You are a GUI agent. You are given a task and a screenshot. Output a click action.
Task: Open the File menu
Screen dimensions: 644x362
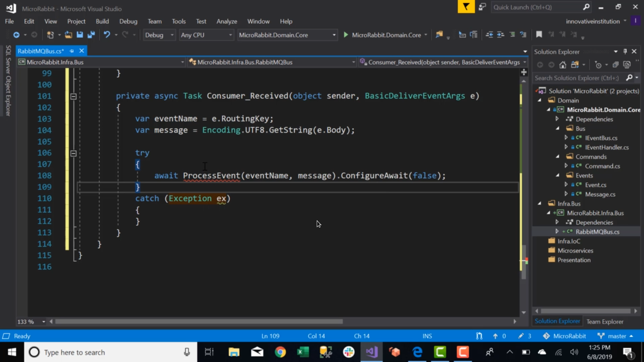point(9,21)
